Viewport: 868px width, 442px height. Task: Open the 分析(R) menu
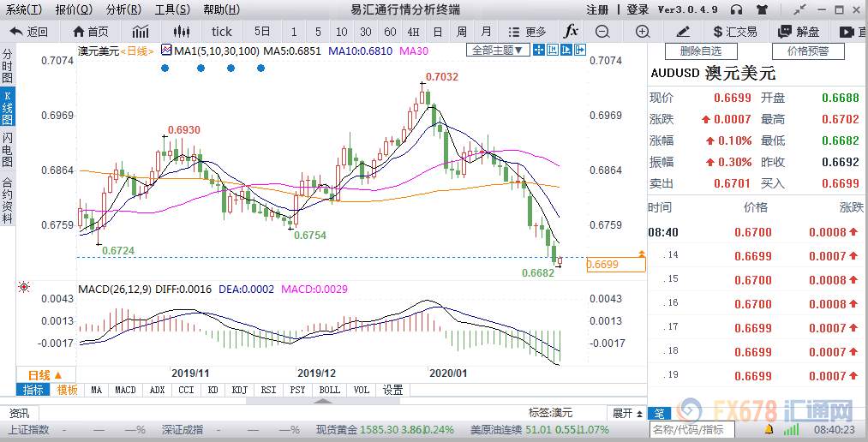pyautogui.click(x=123, y=9)
